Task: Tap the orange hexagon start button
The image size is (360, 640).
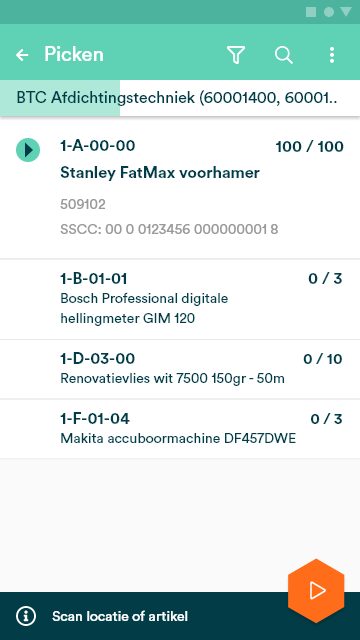Action: tap(316, 591)
